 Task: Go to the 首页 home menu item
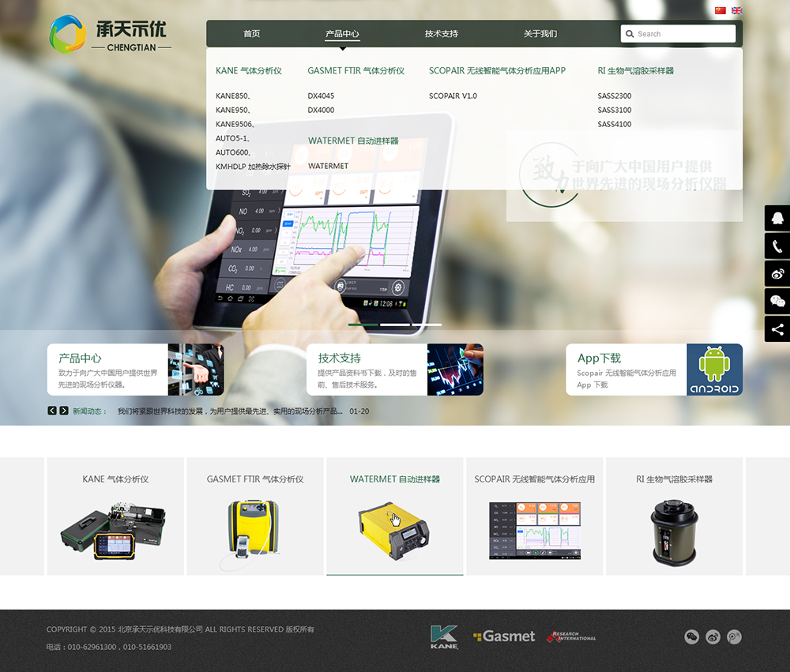coord(251,34)
